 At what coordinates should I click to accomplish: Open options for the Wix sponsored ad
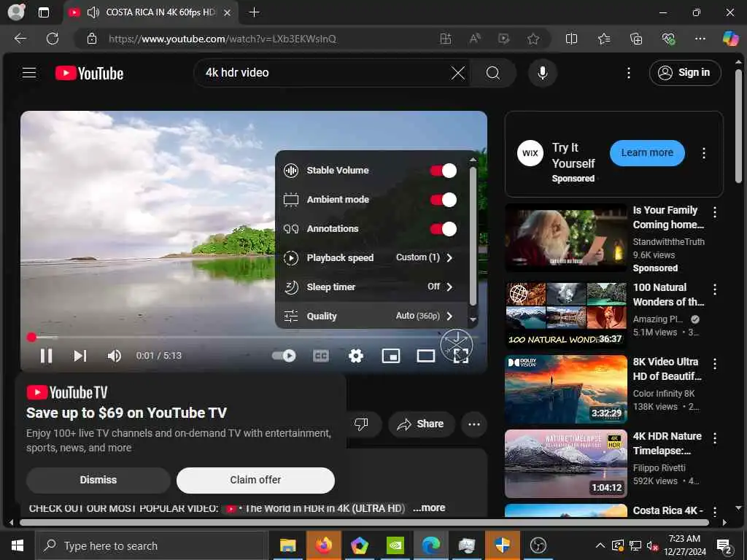(x=704, y=153)
